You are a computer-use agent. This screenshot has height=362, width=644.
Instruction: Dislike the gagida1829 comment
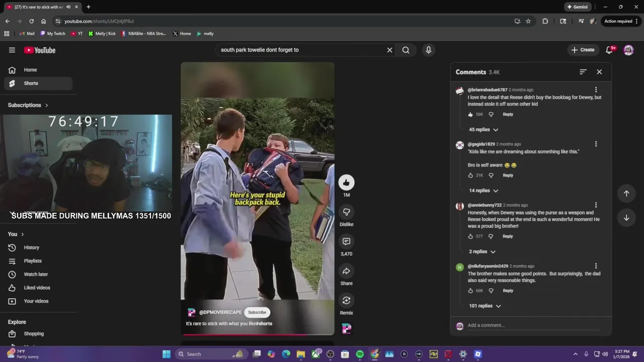(491, 175)
